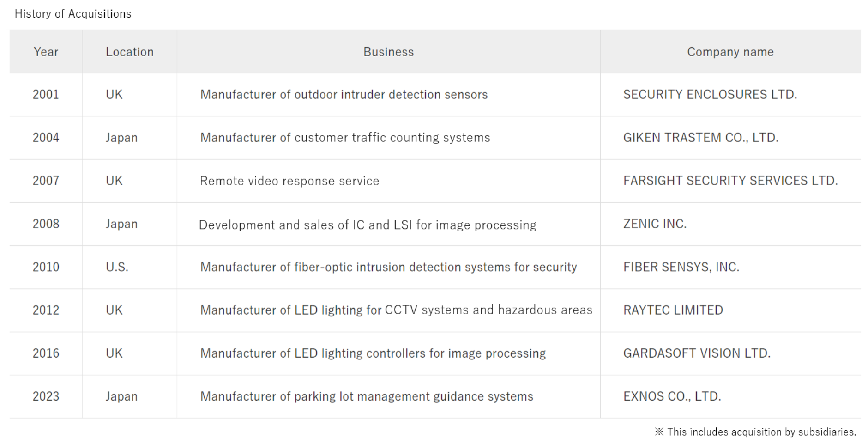Viewport: 868px width, 444px height.
Task: Click SECURITY ENCLOSURES LTD. company name
Action: click(x=710, y=94)
